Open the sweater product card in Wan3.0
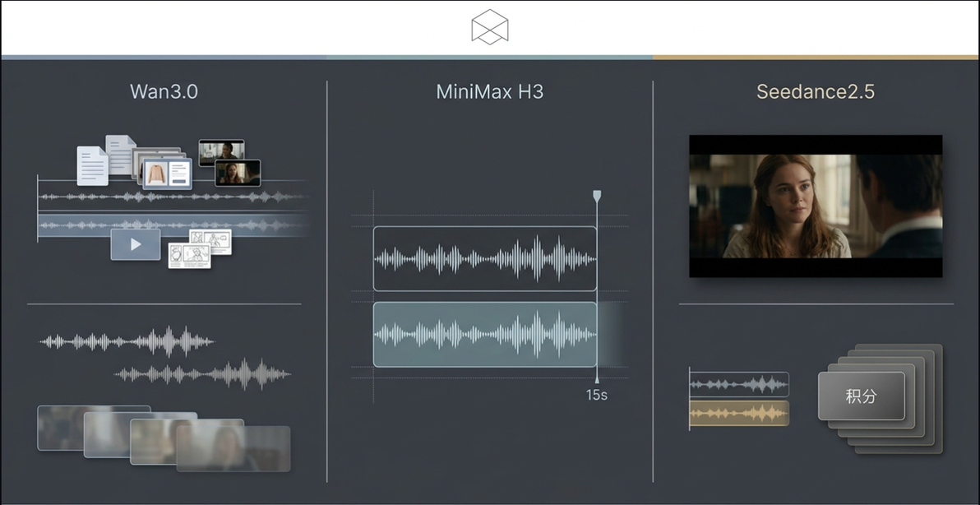980x505 pixels. click(x=168, y=174)
